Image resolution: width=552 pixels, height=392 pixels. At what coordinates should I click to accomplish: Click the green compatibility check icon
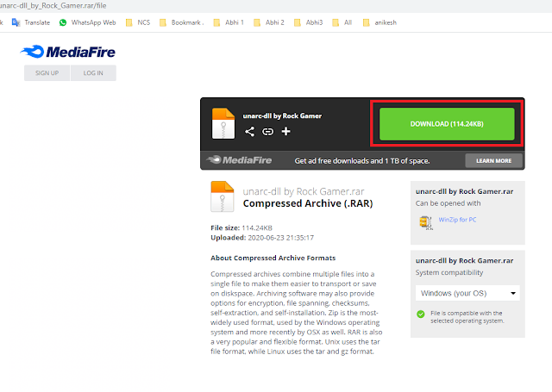click(421, 314)
